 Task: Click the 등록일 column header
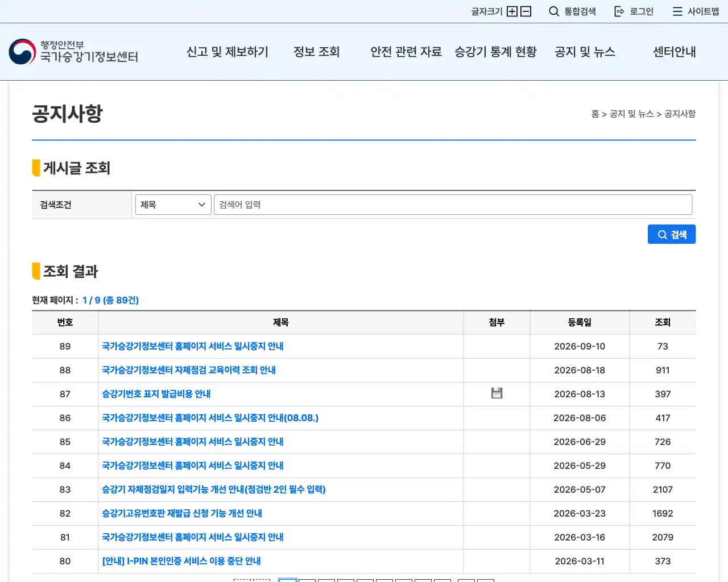(x=580, y=322)
